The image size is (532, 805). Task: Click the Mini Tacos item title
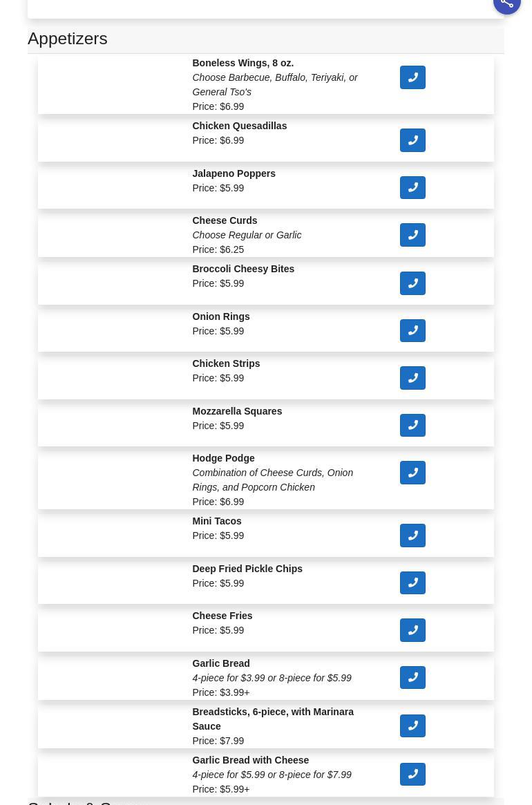(x=216, y=521)
